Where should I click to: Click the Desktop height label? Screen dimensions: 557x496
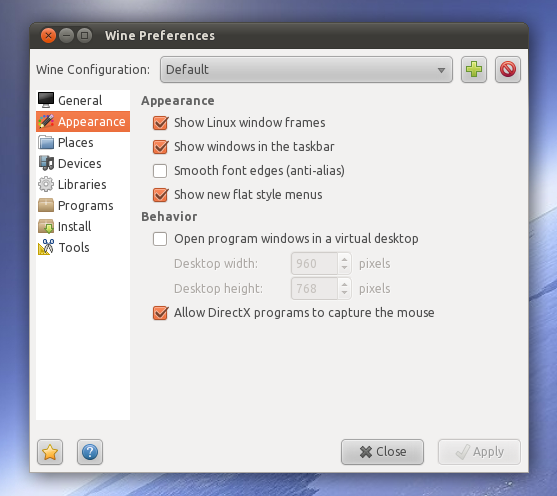218,289
